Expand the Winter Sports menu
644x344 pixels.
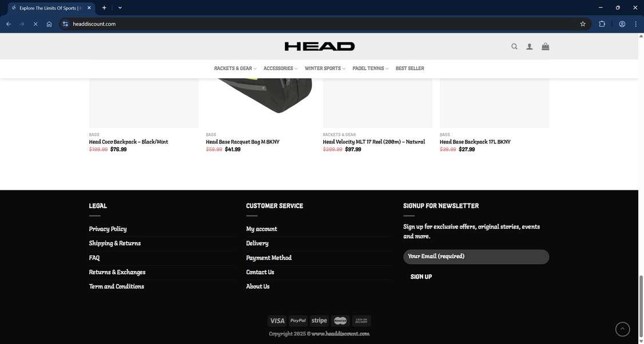point(325,69)
